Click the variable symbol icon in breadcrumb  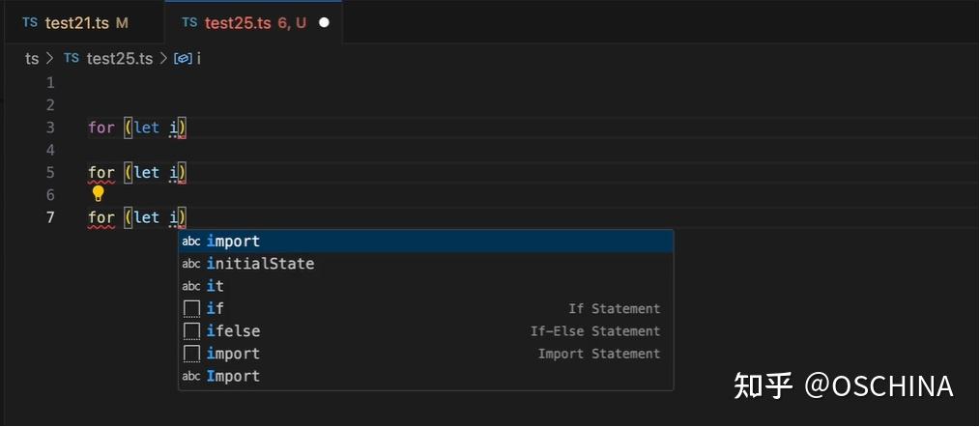click(182, 59)
